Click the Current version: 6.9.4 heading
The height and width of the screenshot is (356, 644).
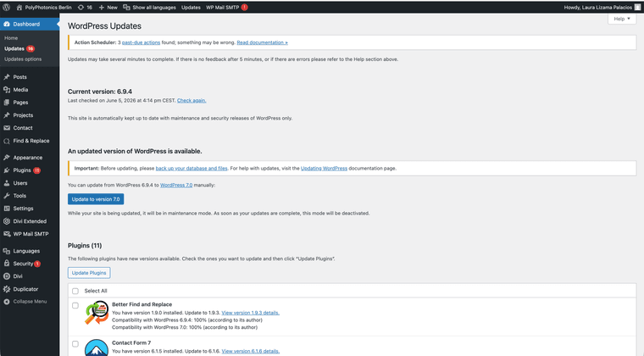[x=100, y=92]
